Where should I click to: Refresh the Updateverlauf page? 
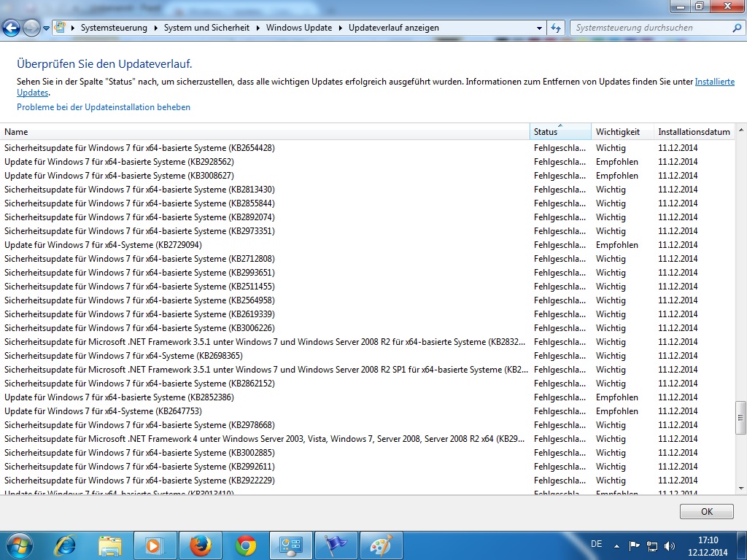[555, 28]
